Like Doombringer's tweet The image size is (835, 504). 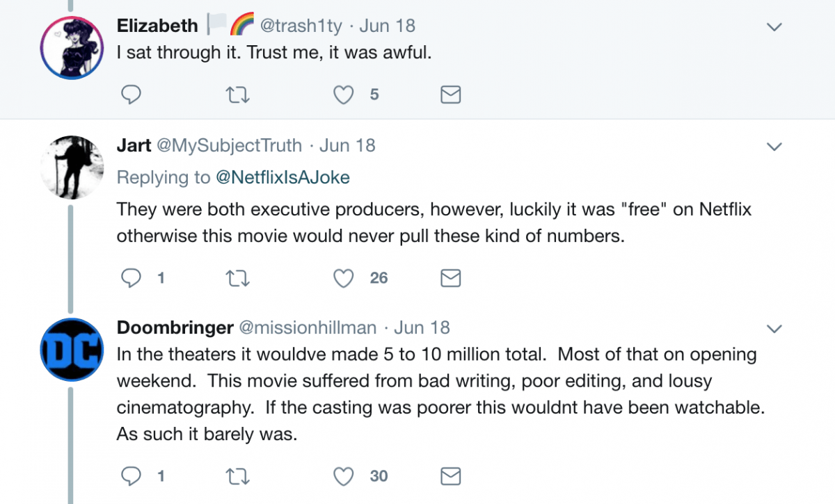coord(343,477)
